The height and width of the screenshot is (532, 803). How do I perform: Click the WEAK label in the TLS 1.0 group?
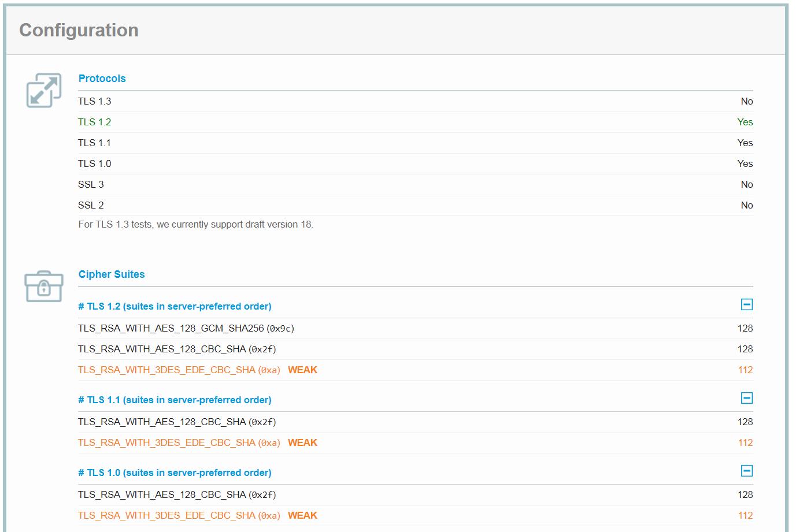pos(302,515)
